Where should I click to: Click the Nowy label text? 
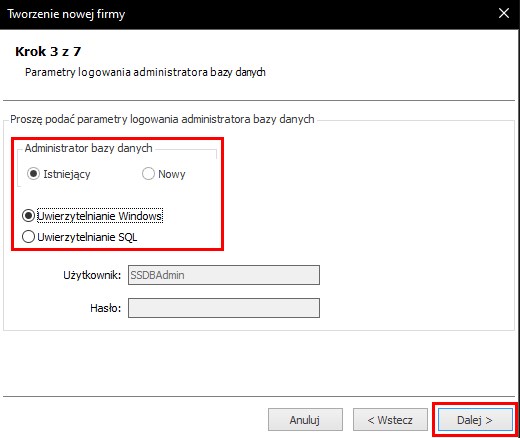coord(172,174)
